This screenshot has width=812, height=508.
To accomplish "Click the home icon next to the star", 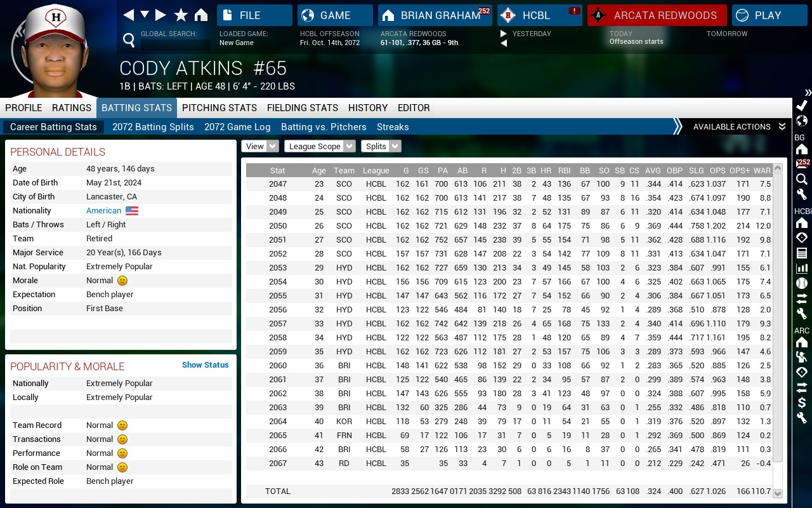I will tap(201, 15).
